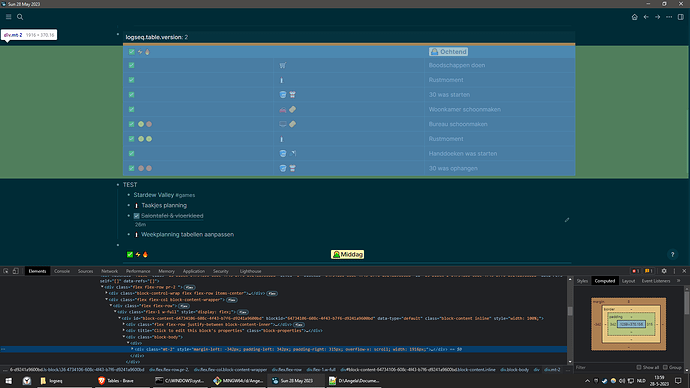Switch to the Sources tab
690x388 pixels.
coord(85,271)
